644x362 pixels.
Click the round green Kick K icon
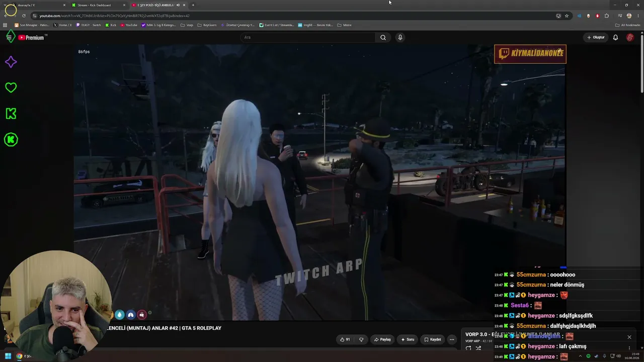click(11, 139)
